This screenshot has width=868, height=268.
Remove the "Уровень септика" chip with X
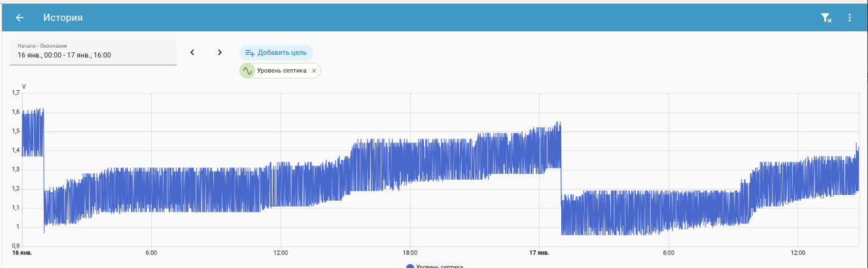pos(314,71)
